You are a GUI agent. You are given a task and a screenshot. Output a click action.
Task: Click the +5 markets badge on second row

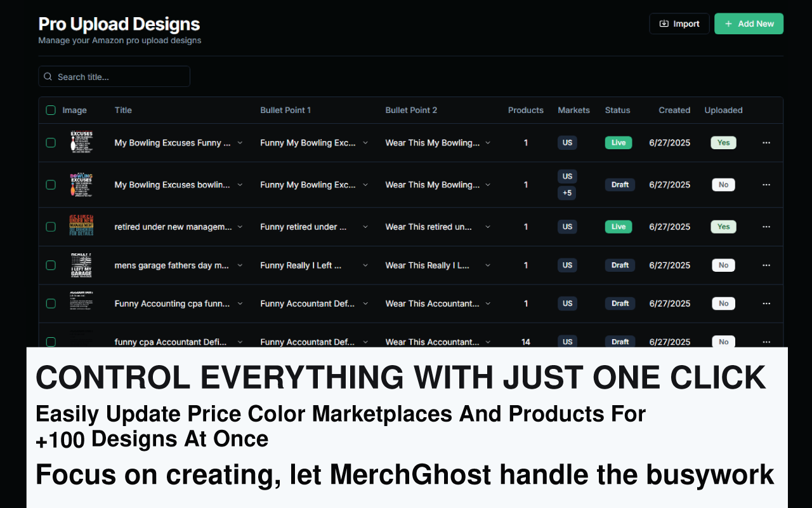tap(566, 193)
